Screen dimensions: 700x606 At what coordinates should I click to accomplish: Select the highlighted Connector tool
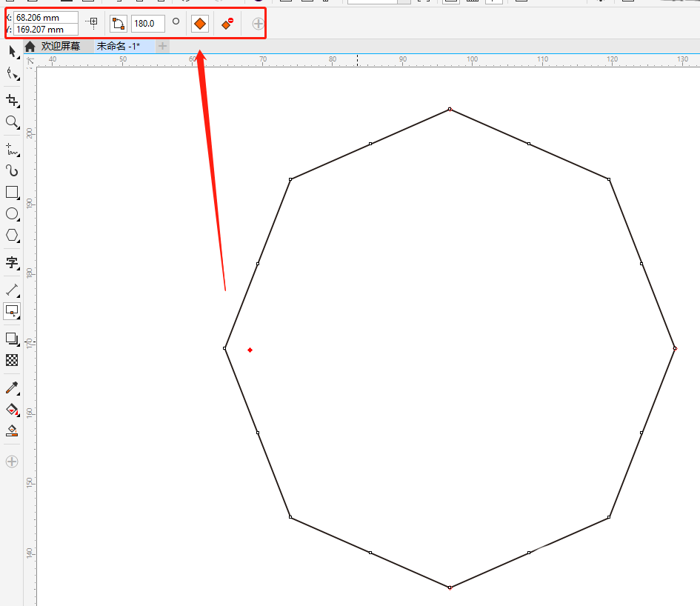point(12,311)
